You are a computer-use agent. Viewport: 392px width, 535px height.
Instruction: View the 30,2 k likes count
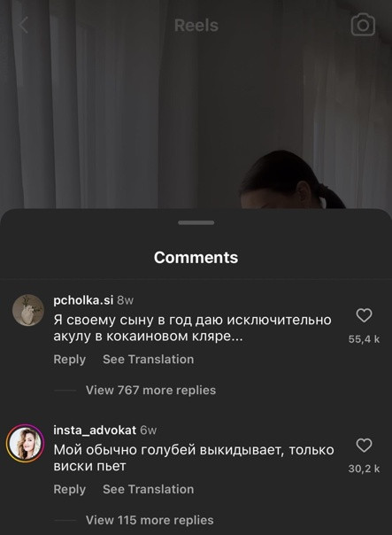[364, 469]
